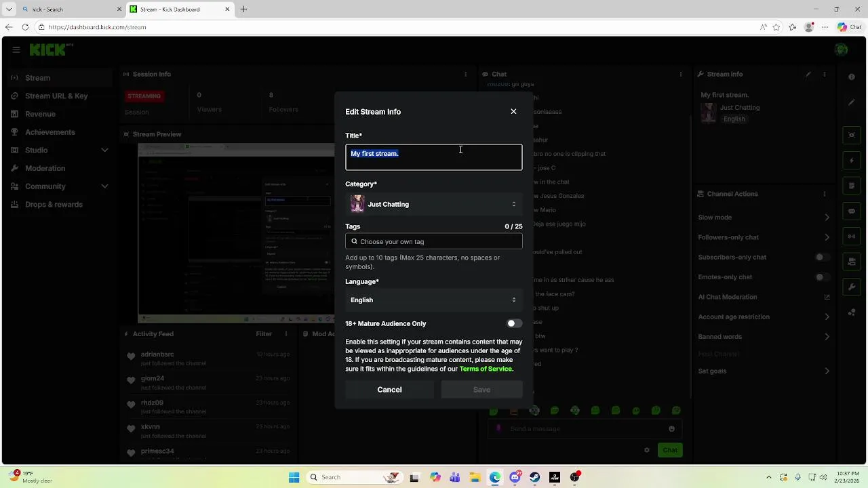The width and height of the screenshot is (868, 488).
Task: Open Session Info panel three-dot menu
Action: 465,74
